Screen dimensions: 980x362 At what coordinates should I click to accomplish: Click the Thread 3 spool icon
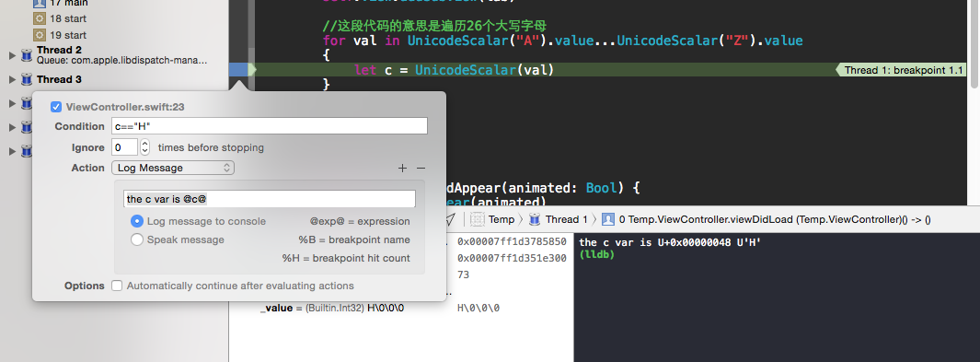[x=27, y=79]
